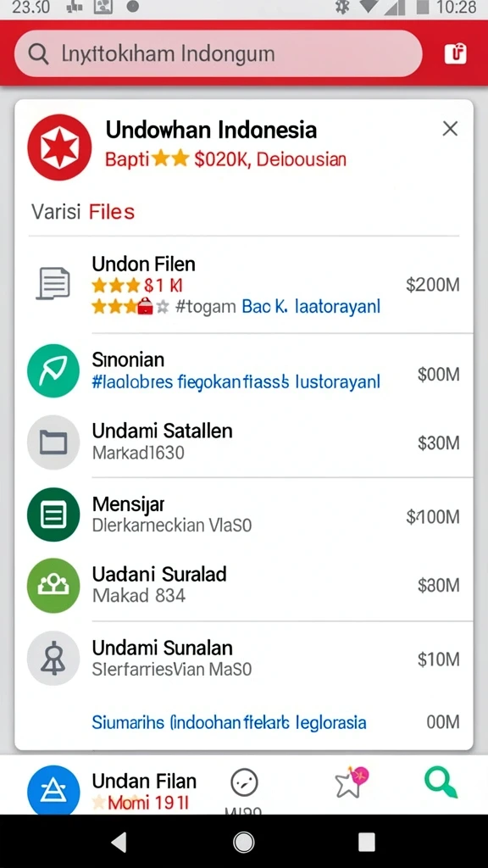Tap the '10:28' clock in status bar
The height and width of the screenshot is (868, 488).
tap(455, 8)
